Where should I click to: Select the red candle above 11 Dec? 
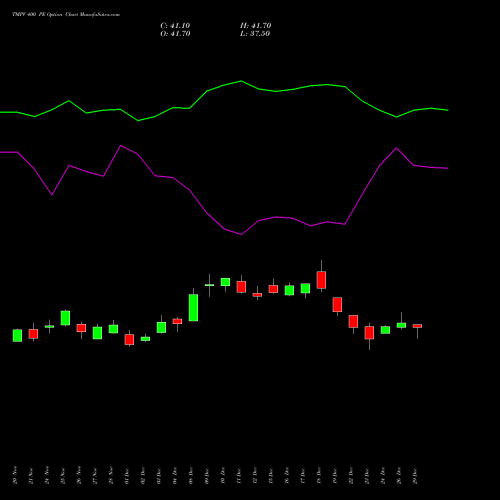click(x=241, y=287)
